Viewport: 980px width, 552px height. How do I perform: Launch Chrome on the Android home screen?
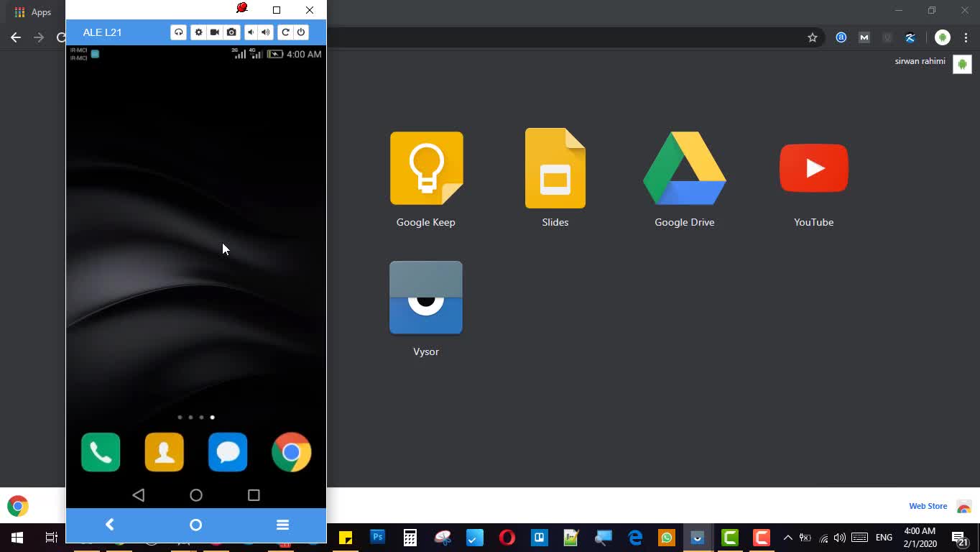point(291,452)
